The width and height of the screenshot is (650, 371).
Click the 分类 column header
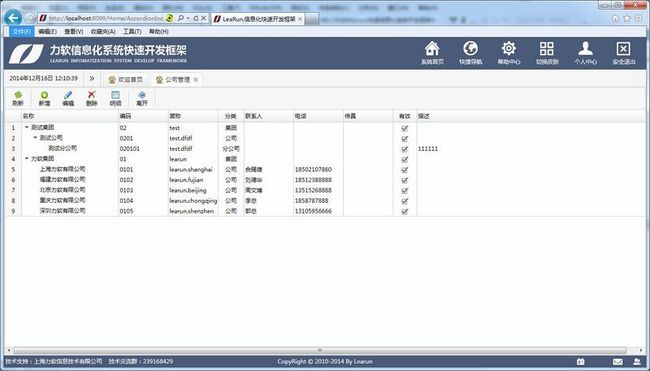pyautogui.click(x=231, y=116)
